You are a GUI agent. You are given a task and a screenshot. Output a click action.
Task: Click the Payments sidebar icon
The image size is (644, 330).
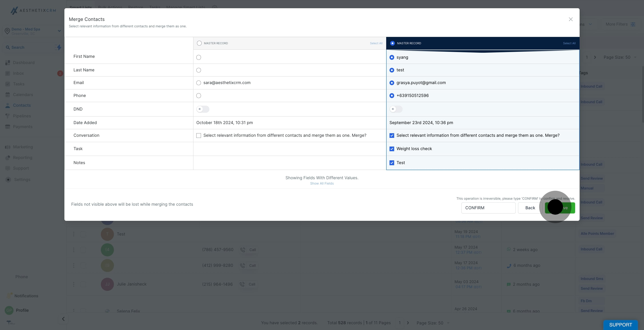click(8, 127)
